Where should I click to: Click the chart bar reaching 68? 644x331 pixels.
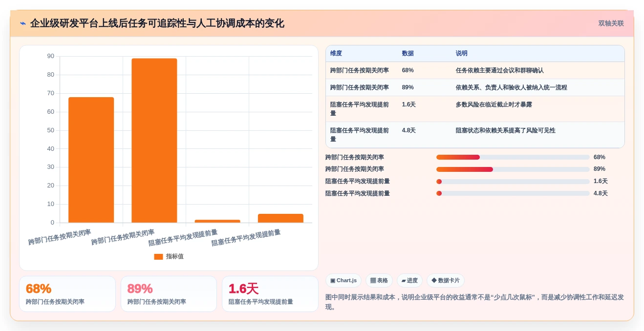[x=91, y=160]
